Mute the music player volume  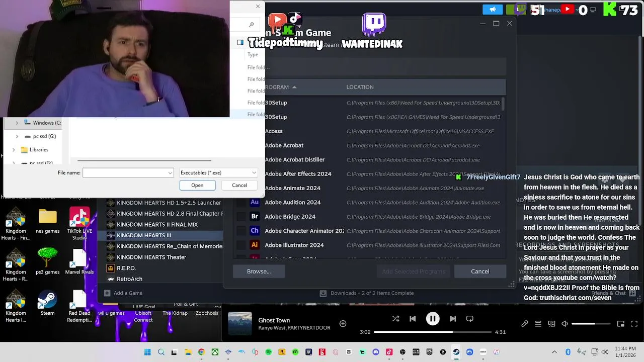pos(565,324)
